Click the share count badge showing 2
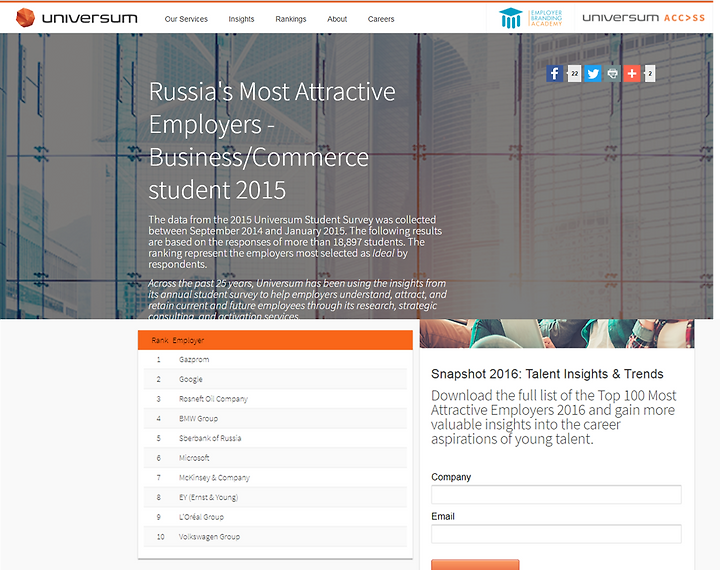The width and height of the screenshot is (720, 570). (650, 73)
